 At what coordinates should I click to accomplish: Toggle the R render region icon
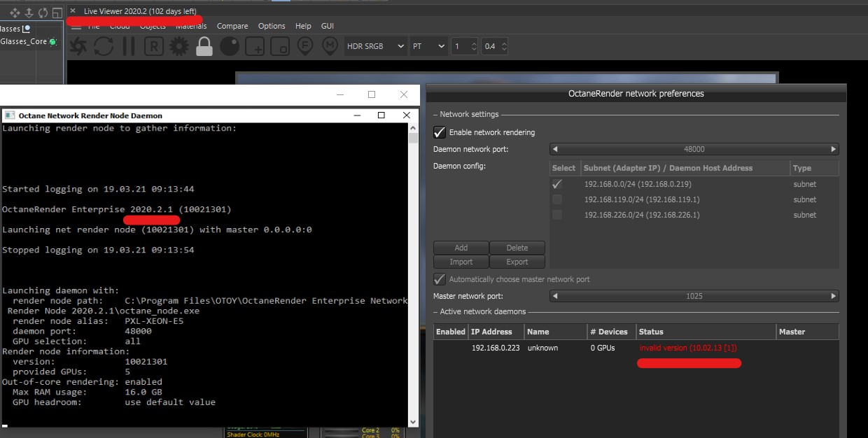154,47
